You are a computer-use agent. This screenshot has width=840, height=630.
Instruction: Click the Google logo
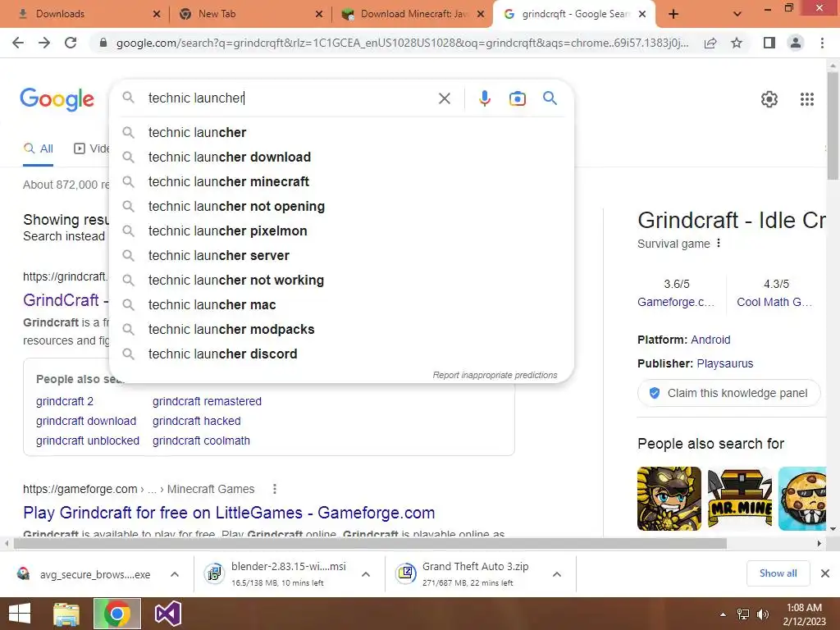coord(57,99)
